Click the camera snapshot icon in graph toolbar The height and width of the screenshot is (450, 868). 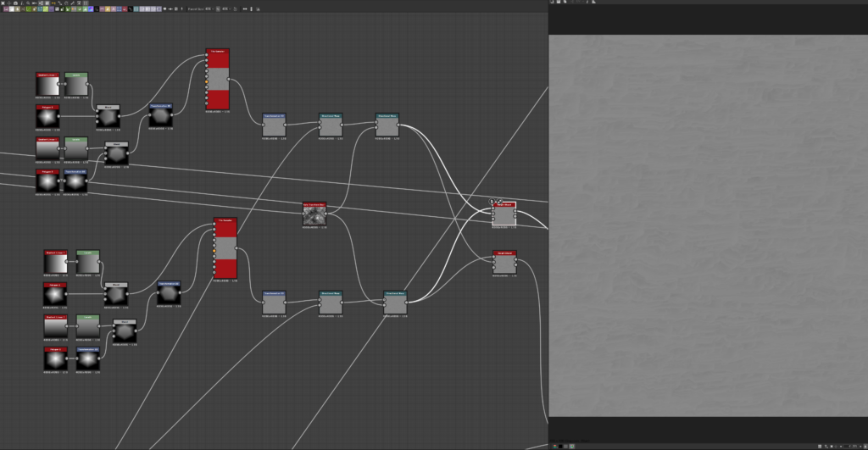[15, 3]
